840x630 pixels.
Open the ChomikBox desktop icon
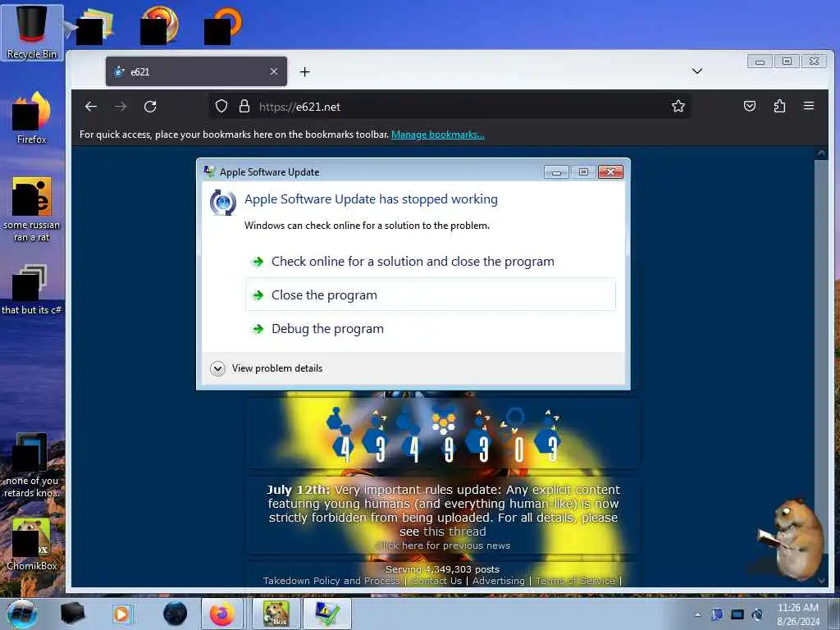(32, 544)
